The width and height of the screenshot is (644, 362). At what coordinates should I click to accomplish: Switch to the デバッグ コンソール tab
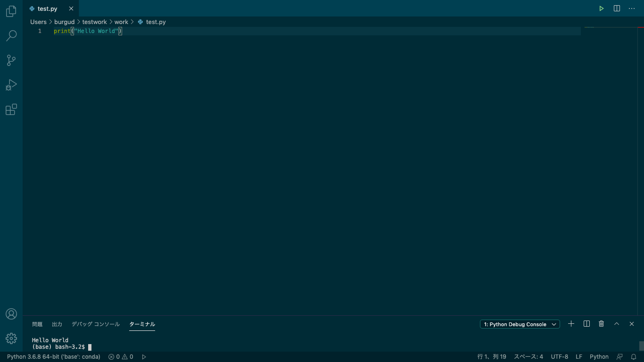[96, 324]
